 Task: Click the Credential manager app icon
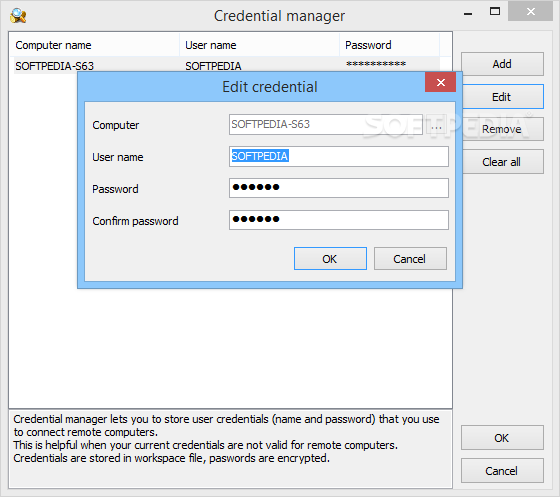[18, 16]
